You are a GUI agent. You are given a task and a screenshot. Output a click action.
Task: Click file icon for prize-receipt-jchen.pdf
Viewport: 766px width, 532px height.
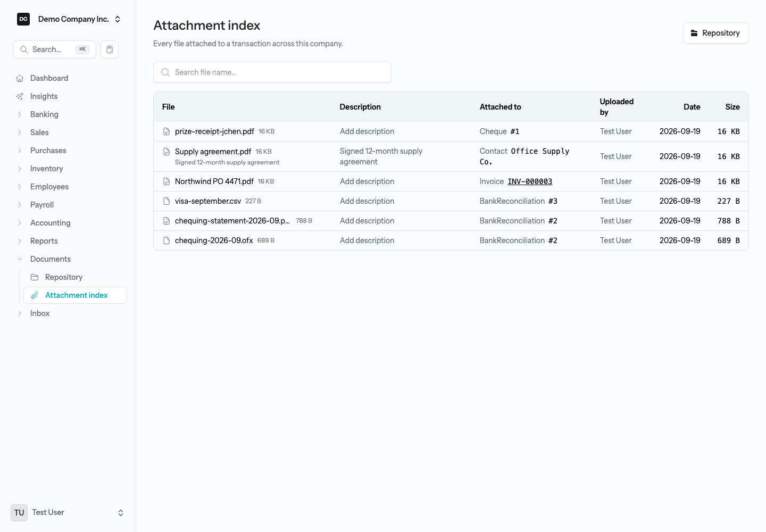coord(166,131)
